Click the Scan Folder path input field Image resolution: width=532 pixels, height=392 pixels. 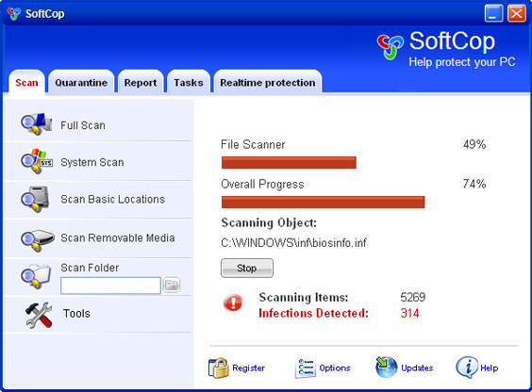tap(110, 286)
